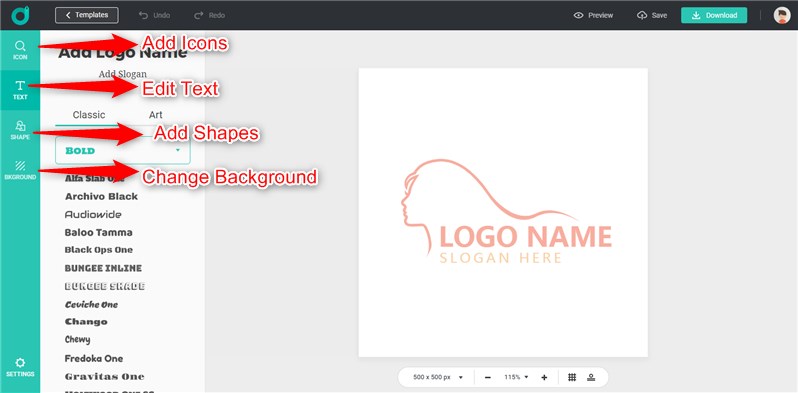
Task: Choose the Archivo Black font
Action: click(101, 196)
